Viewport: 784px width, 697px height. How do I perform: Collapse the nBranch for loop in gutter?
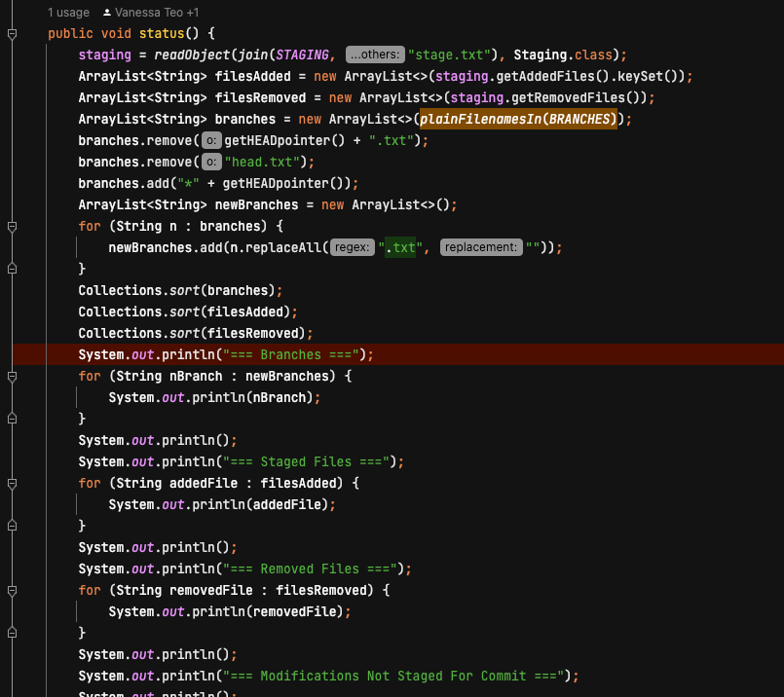[x=12, y=376]
